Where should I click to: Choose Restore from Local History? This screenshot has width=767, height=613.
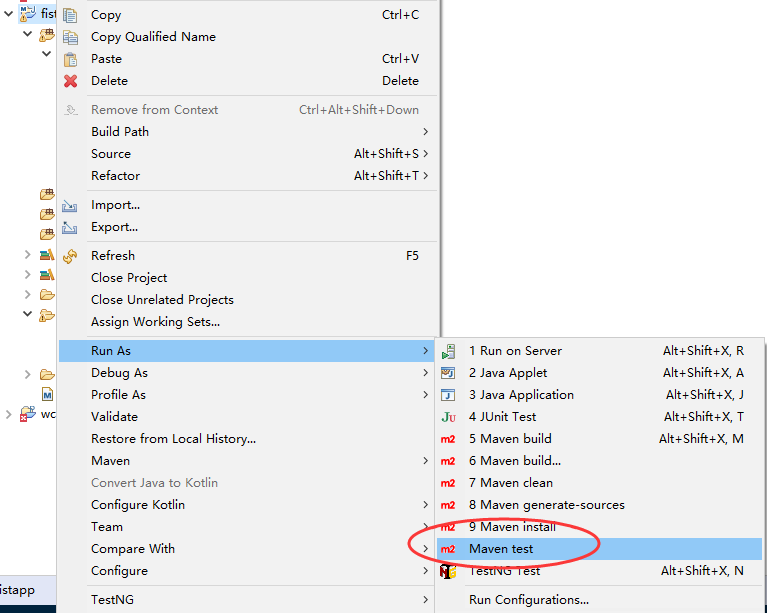click(173, 439)
